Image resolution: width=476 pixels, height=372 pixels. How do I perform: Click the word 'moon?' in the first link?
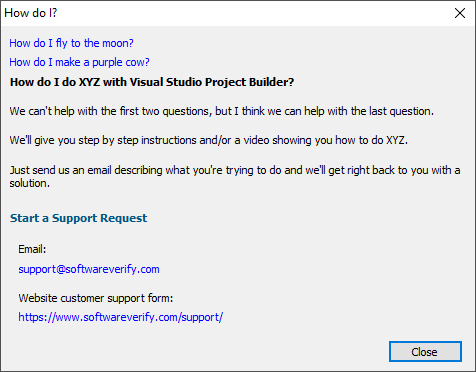pos(118,43)
